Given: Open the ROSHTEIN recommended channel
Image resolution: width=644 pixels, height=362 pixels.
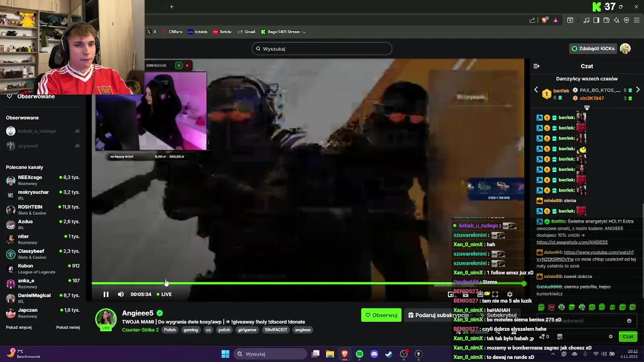Looking at the screenshot, I should point(43,210).
